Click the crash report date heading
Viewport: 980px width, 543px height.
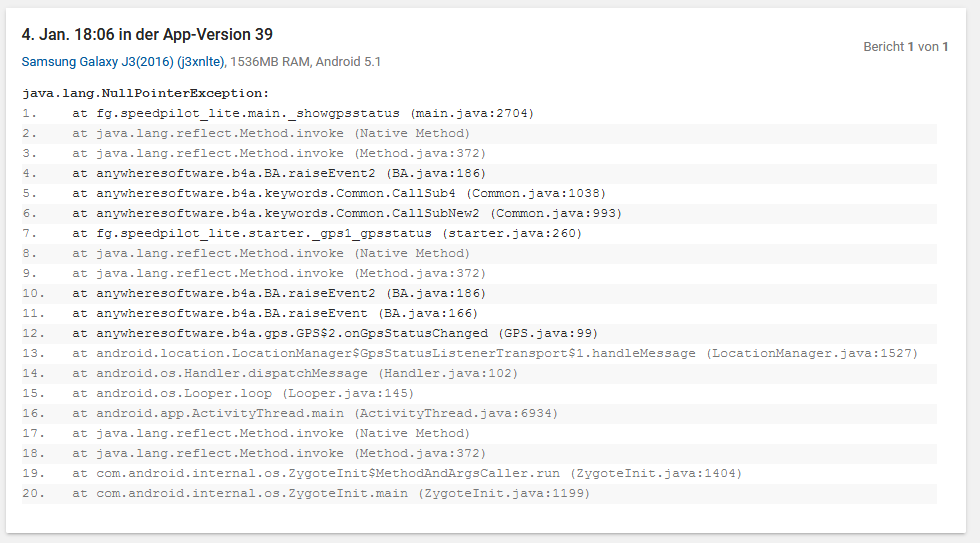(x=147, y=35)
